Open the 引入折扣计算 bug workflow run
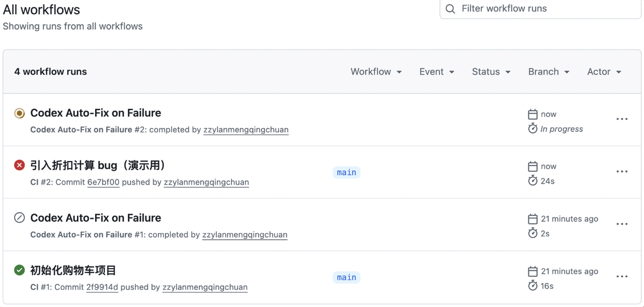Screen dimensions: 644x307 pos(98,165)
